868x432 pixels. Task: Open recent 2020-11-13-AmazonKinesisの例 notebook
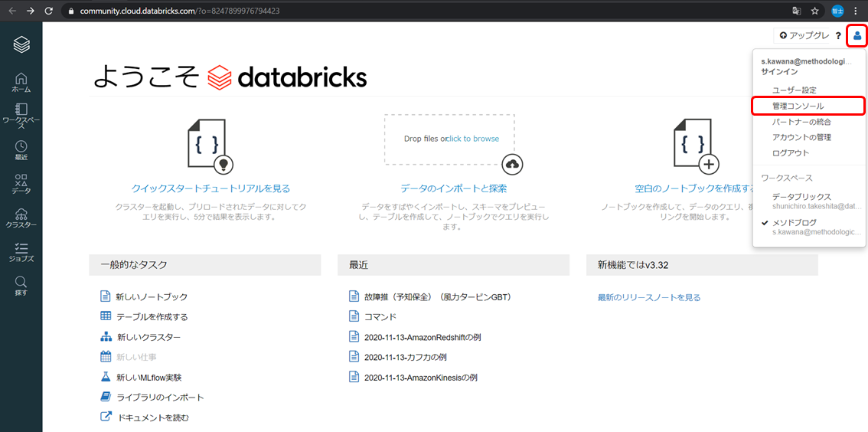click(x=421, y=378)
